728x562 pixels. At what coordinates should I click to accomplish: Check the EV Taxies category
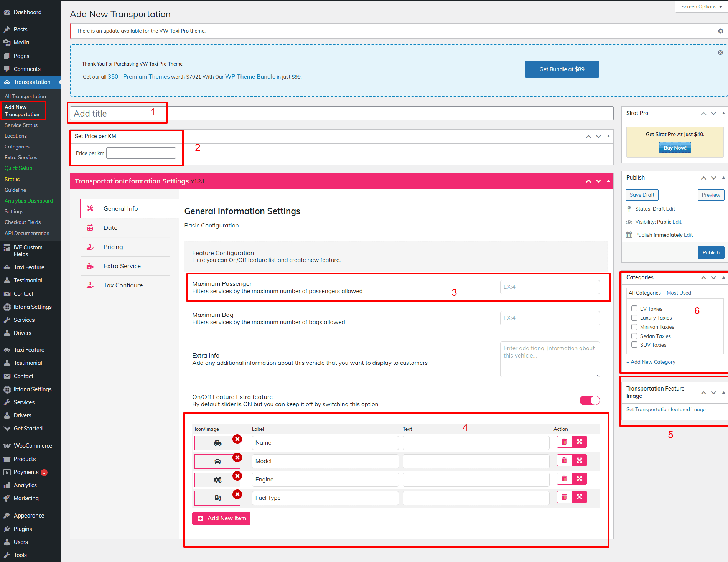coord(634,309)
